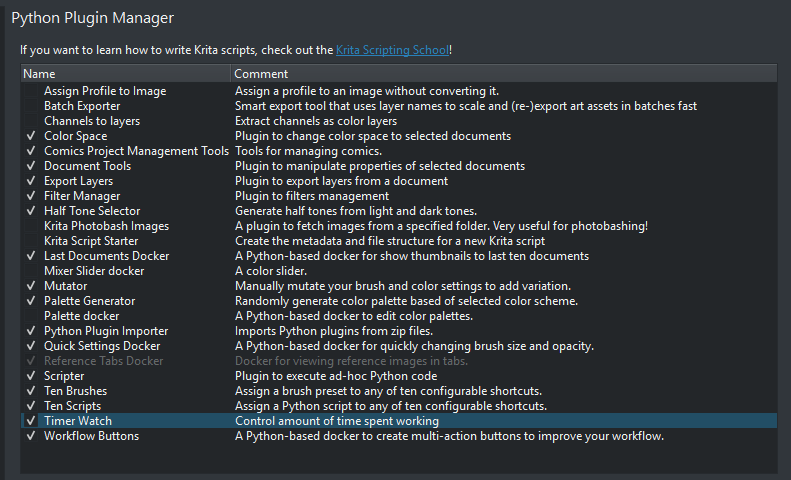Select the 'Palette Generator' plugin name
This screenshot has width=791, height=480.
point(89,301)
